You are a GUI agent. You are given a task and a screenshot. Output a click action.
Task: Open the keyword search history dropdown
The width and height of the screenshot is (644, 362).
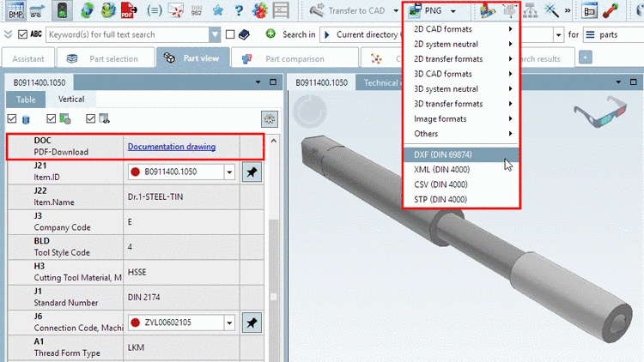tap(215, 35)
